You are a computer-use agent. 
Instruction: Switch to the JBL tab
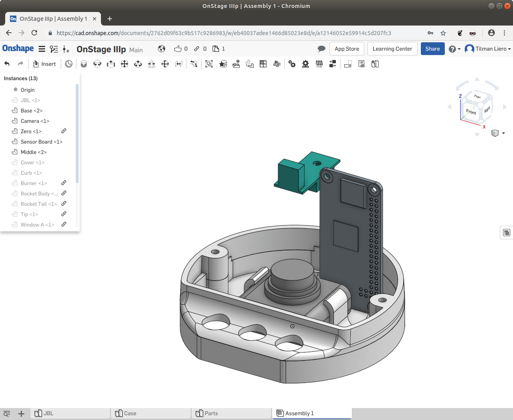click(71, 414)
